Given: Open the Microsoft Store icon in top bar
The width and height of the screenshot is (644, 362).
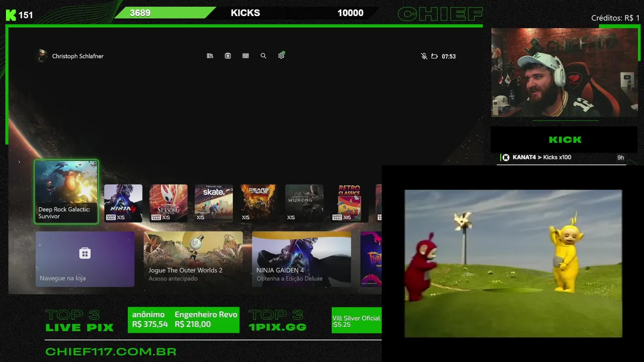Looking at the screenshot, I should [x=228, y=56].
